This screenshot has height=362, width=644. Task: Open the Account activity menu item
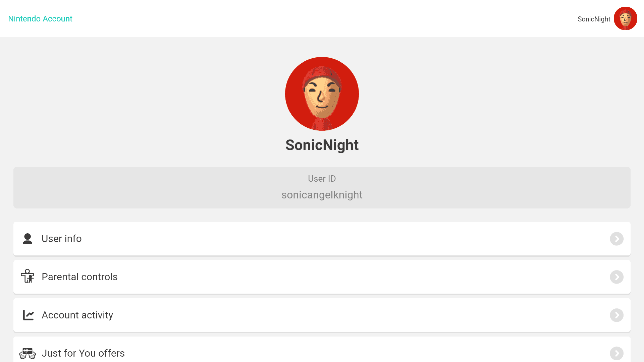322,315
